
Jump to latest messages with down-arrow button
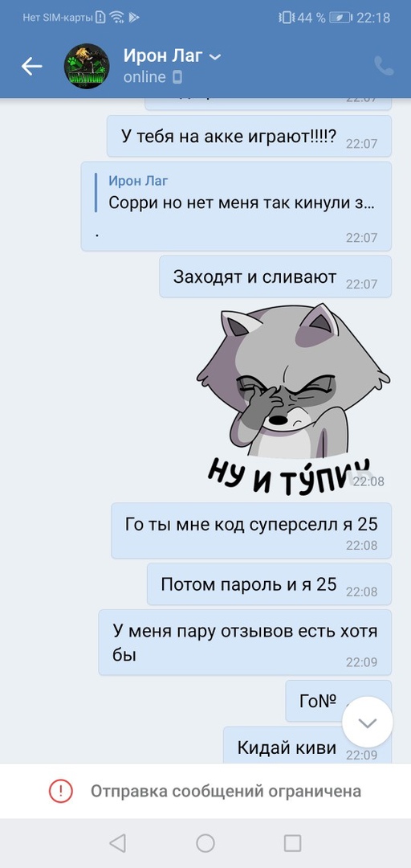click(368, 723)
